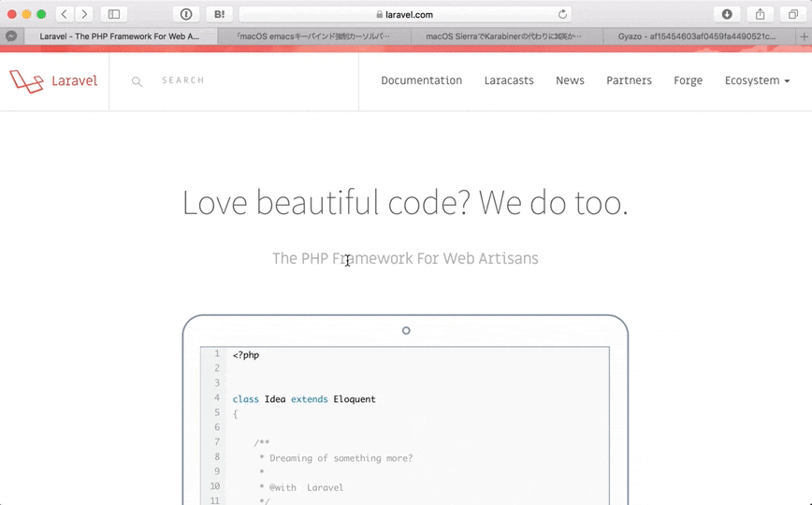
Task: Click the search magnifier icon
Action: tap(137, 81)
